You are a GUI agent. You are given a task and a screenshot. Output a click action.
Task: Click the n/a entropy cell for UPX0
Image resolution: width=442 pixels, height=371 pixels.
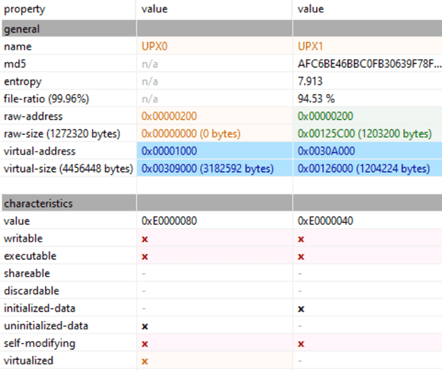click(150, 81)
